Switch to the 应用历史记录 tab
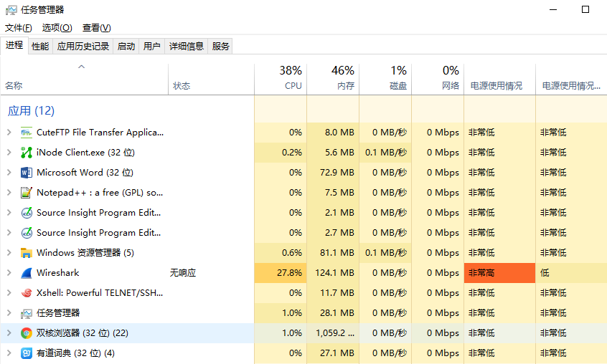Screen dimensions: 607x364 tap(83, 47)
